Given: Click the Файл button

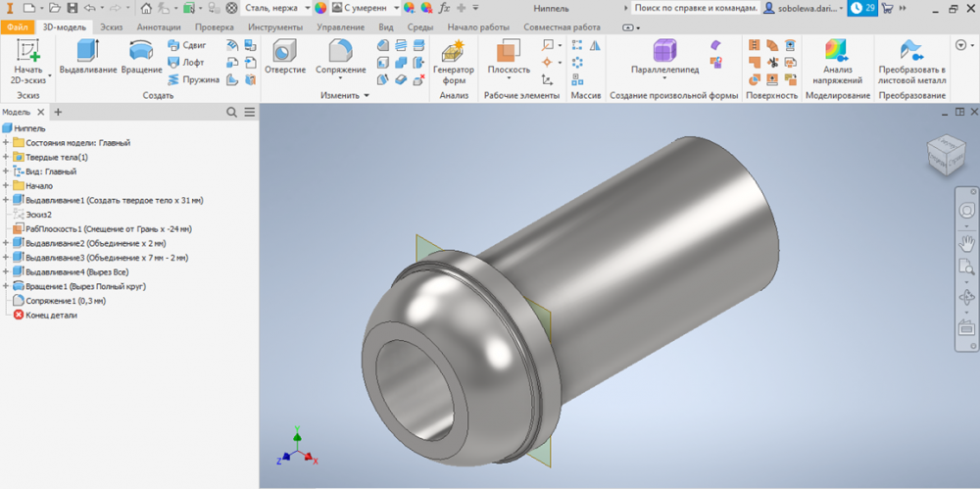Looking at the screenshot, I should pyautogui.click(x=18, y=27).
